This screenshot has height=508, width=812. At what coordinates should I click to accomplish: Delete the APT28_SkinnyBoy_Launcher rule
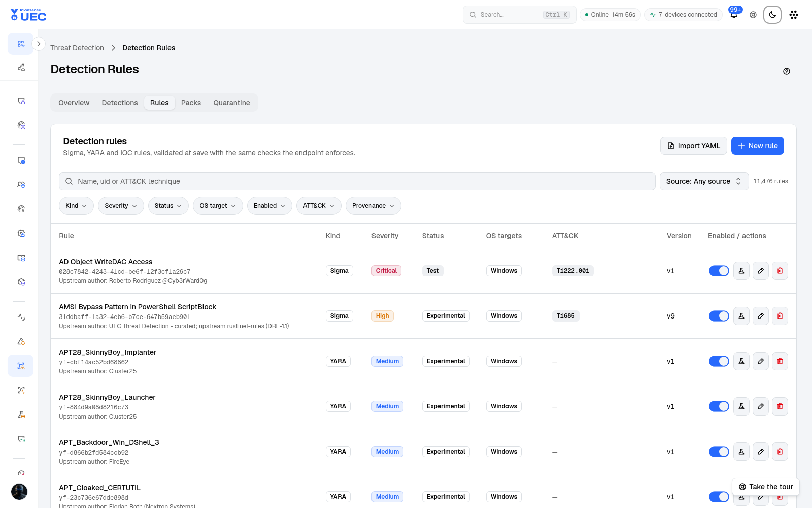tap(780, 406)
